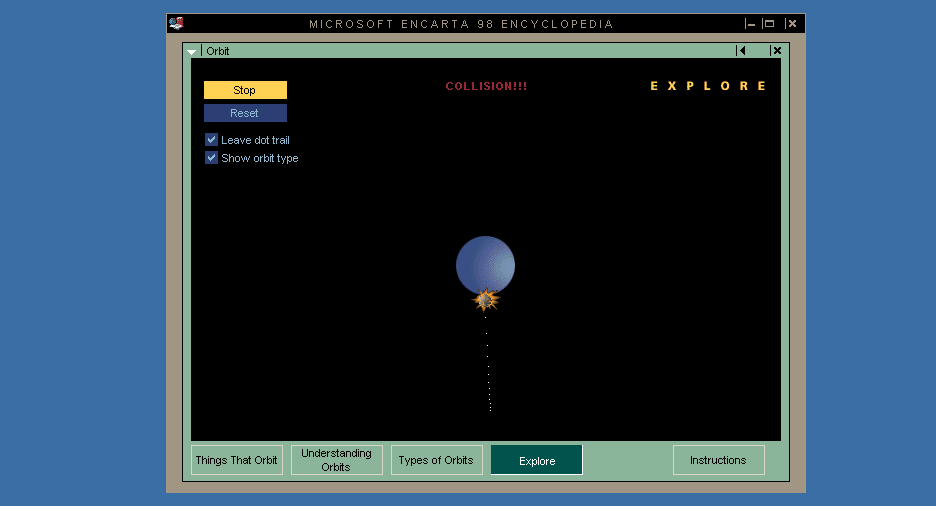936x506 pixels.
Task: Maximize the Encarta 98 window
Action: click(x=769, y=24)
